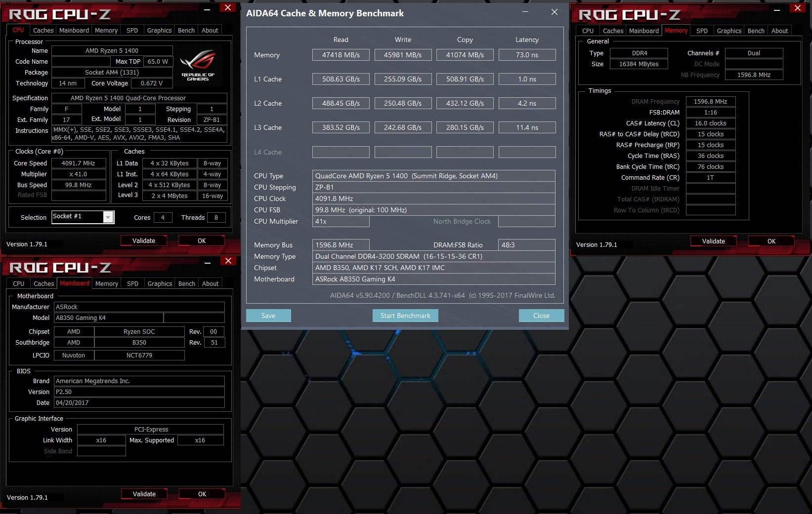Click the LPCIO model NCT6779
The width and height of the screenshot is (812, 514).
click(139, 355)
